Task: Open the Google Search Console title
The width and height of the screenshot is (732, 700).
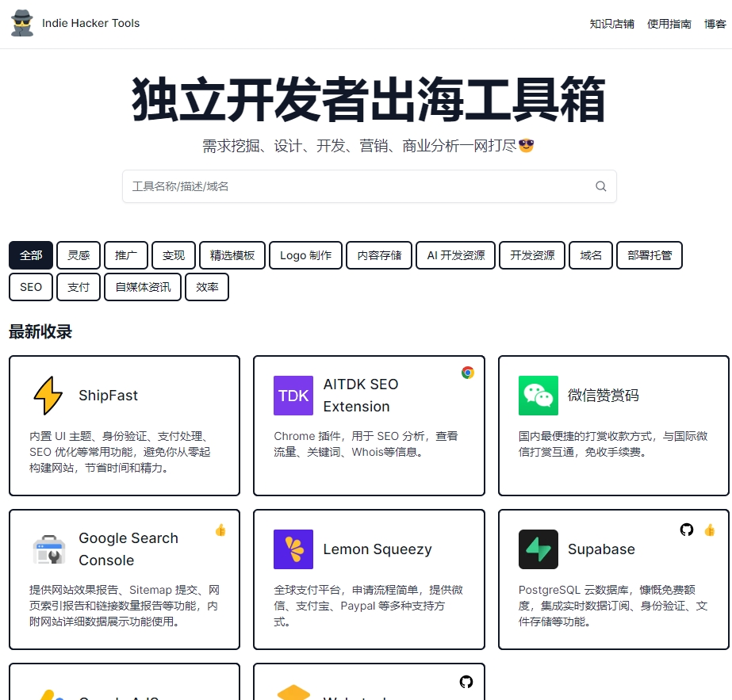Action: 128,549
